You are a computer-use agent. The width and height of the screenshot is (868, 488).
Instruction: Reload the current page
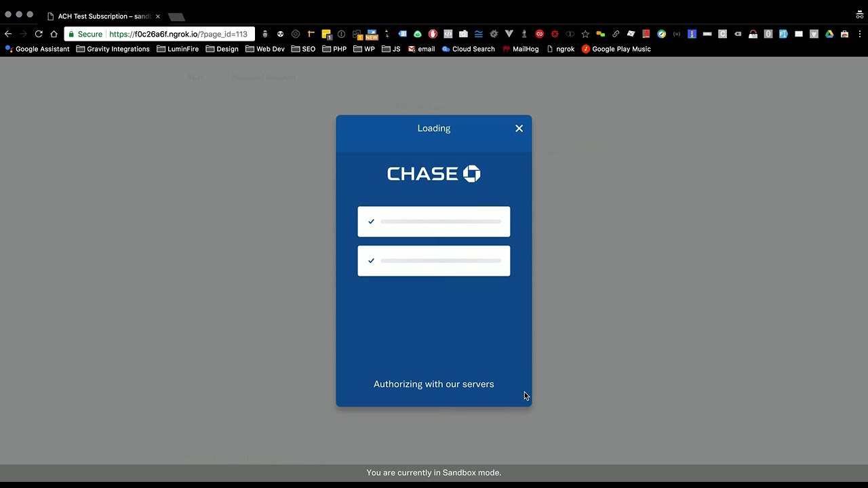[39, 34]
